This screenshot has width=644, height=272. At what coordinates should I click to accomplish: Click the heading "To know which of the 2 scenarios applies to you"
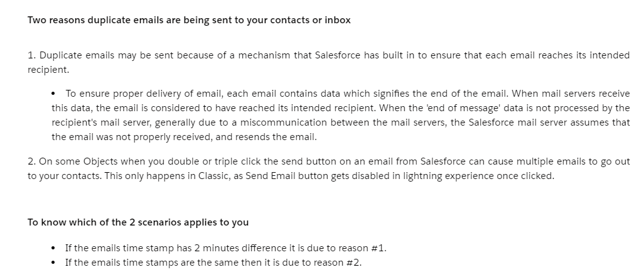point(138,222)
